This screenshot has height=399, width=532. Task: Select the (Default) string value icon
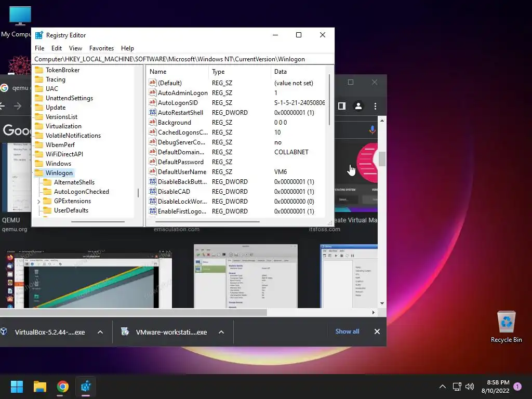[x=153, y=83]
